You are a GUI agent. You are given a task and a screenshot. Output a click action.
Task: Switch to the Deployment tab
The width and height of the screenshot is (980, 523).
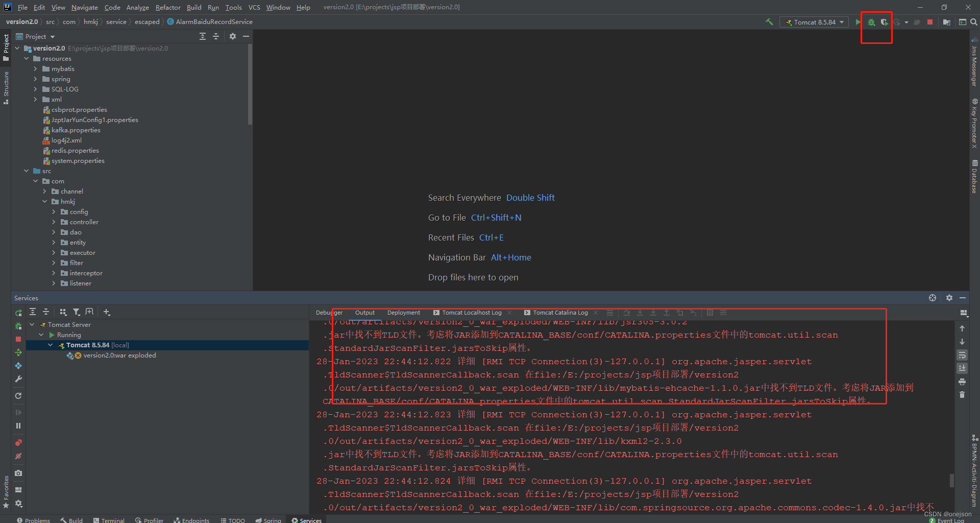[403, 313]
